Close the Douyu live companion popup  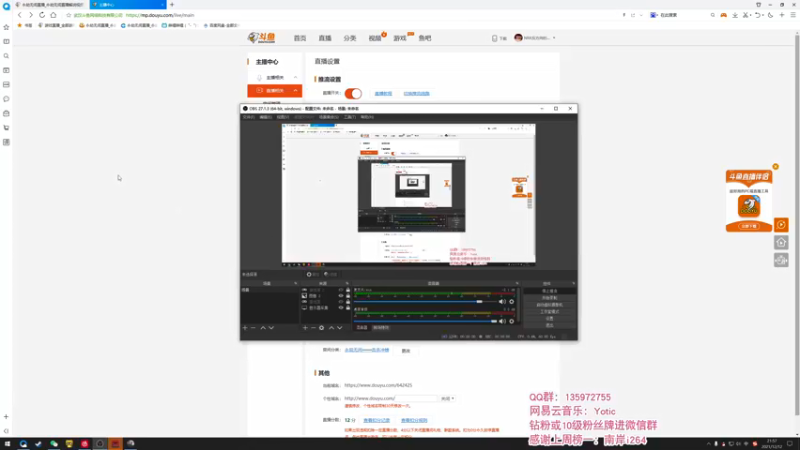pyautogui.click(x=776, y=167)
